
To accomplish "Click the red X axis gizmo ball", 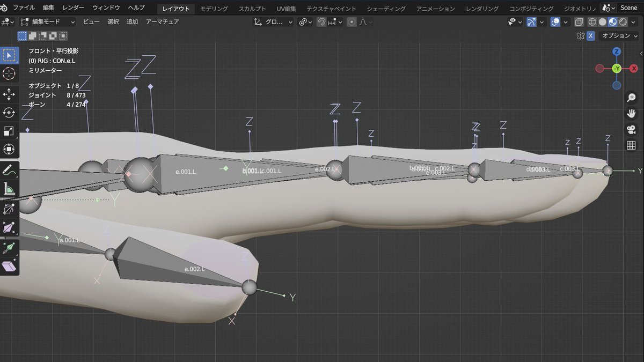I will 634,69.
